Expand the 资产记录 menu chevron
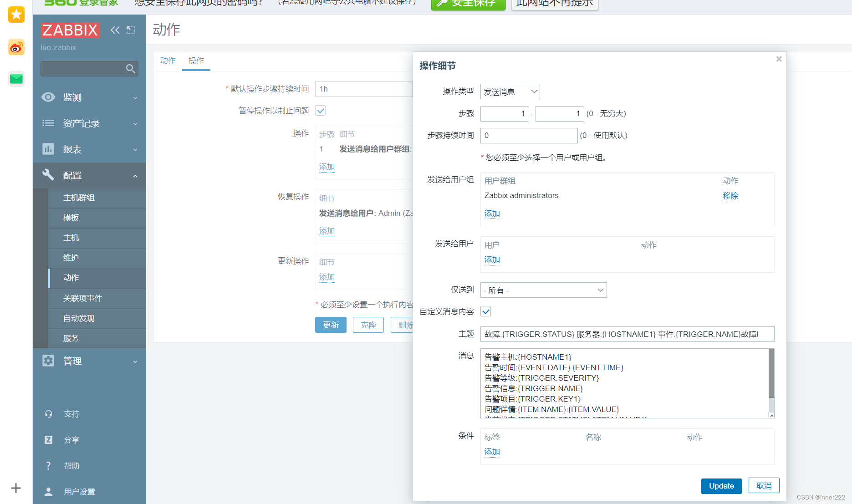This screenshot has height=504, width=852. click(x=135, y=124)
